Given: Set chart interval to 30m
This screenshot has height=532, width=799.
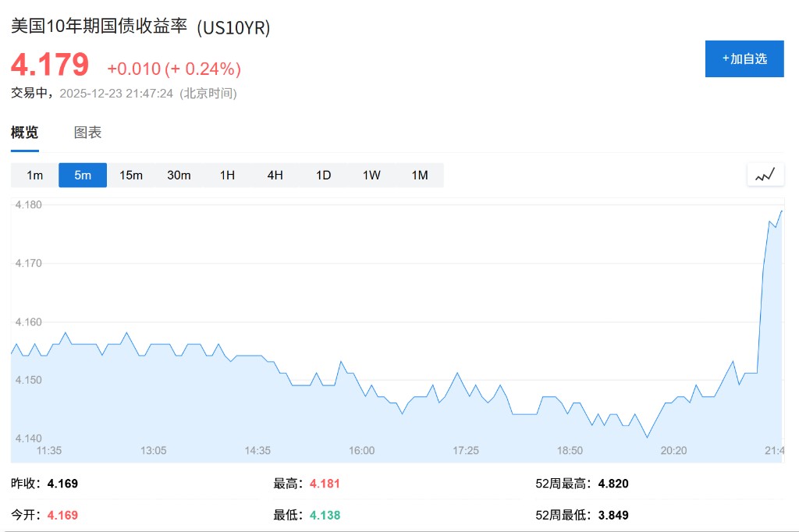Looking at the screenshot, I should tap(179, 175).
